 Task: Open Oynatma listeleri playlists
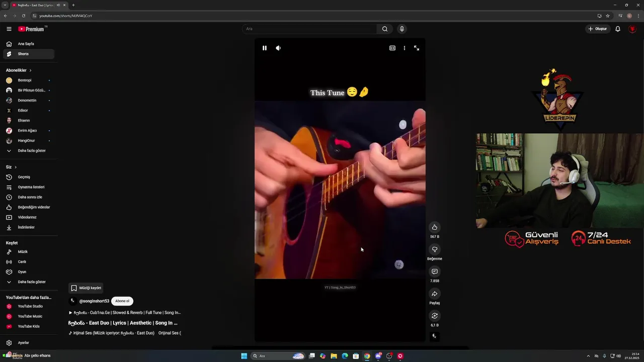click(28, 187)
